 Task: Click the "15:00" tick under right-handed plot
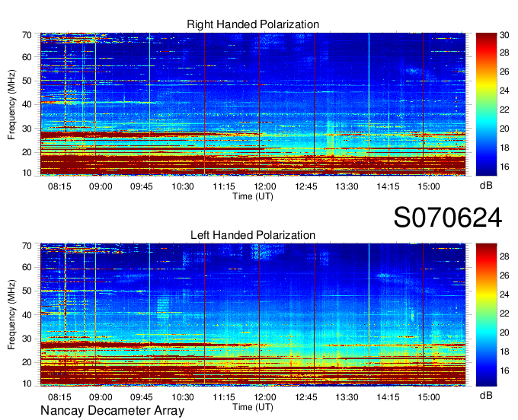[x=429, y=186]
